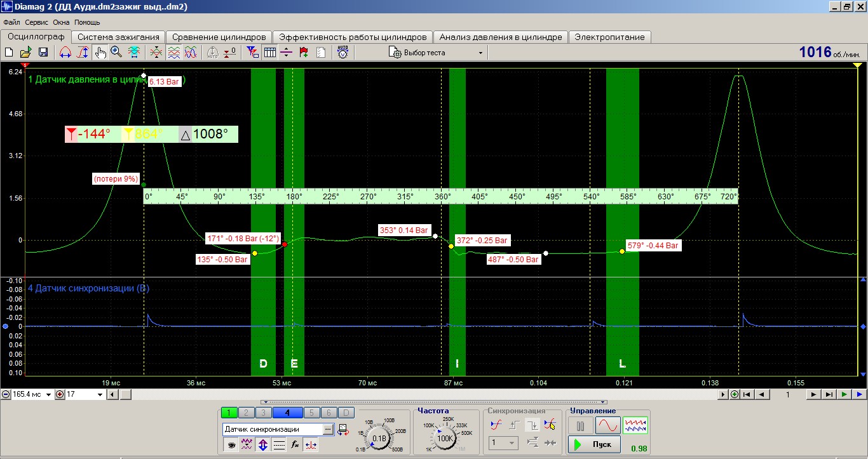Open sensor selection with the ellipsis button
This screenshot has width=868, height=459.
tap(328, 430)
